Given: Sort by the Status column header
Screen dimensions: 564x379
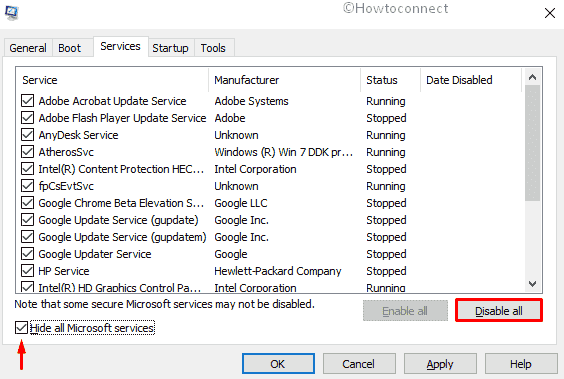Looking at the screenshot, I should click(390, 80).
